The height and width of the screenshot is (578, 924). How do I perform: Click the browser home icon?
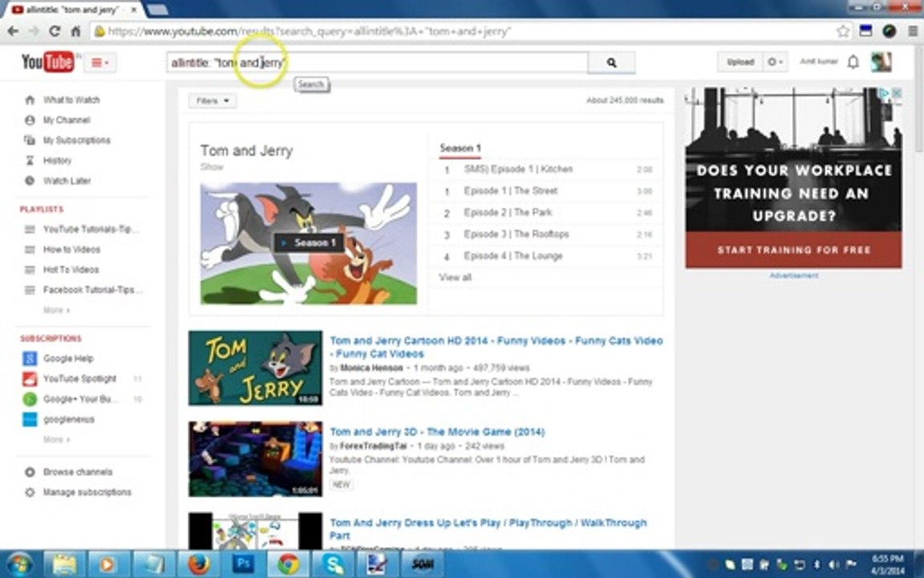point(75,31)
